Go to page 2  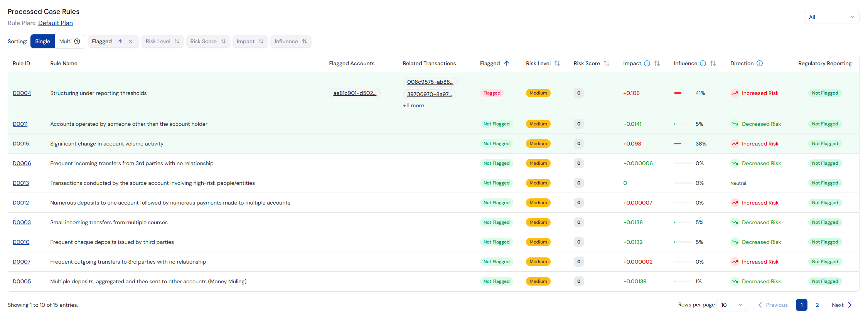tap(817, 305)
